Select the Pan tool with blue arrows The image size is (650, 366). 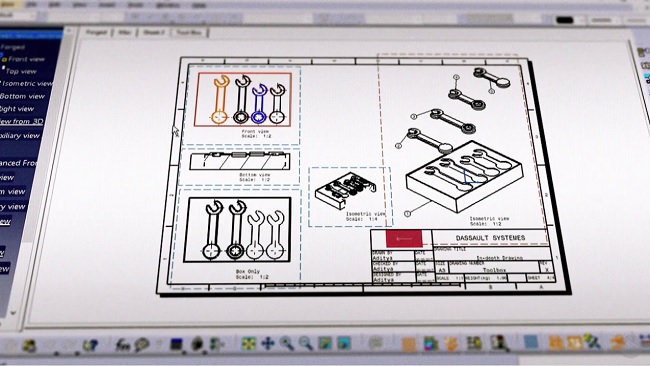point(268,344)
